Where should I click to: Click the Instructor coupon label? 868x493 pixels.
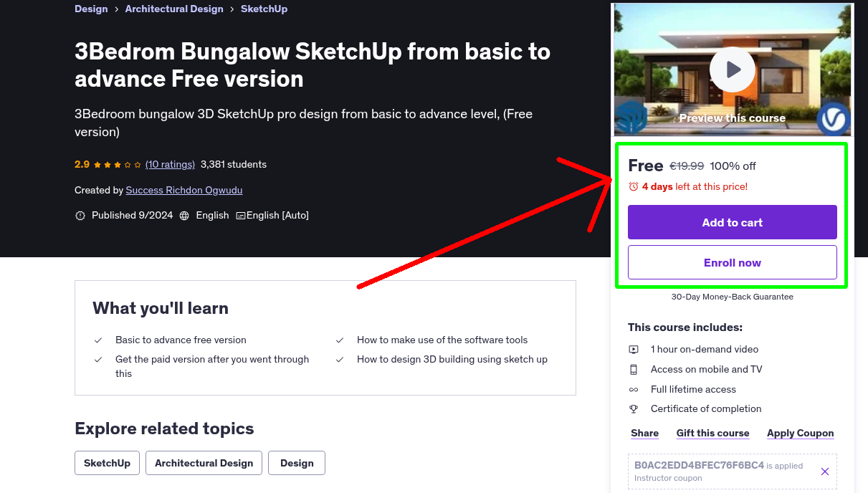point(668,479)
